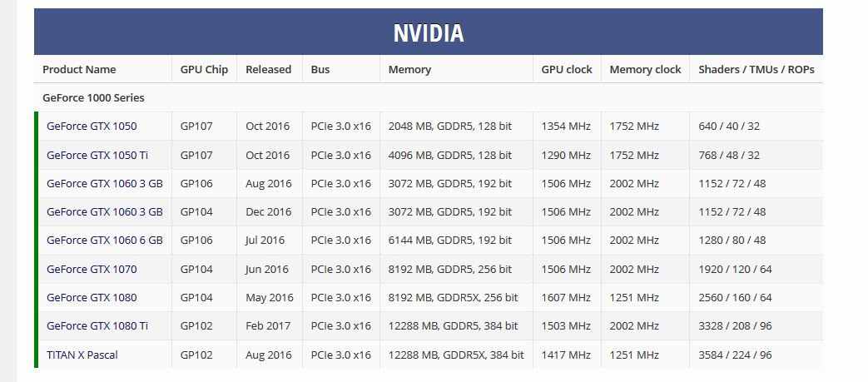Open GeForce GTX 1060 3 GB with GP104 chip
Screen dimensions: 868x382
click(105, 212)
